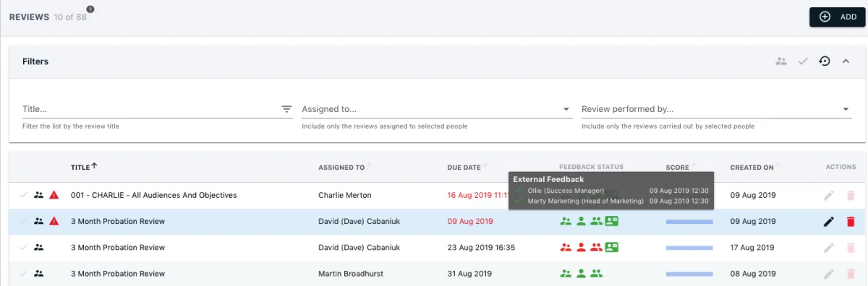Edit the 001 - CHARLIE review pencil
Screen dimensions: 868x286
point(829,195)
